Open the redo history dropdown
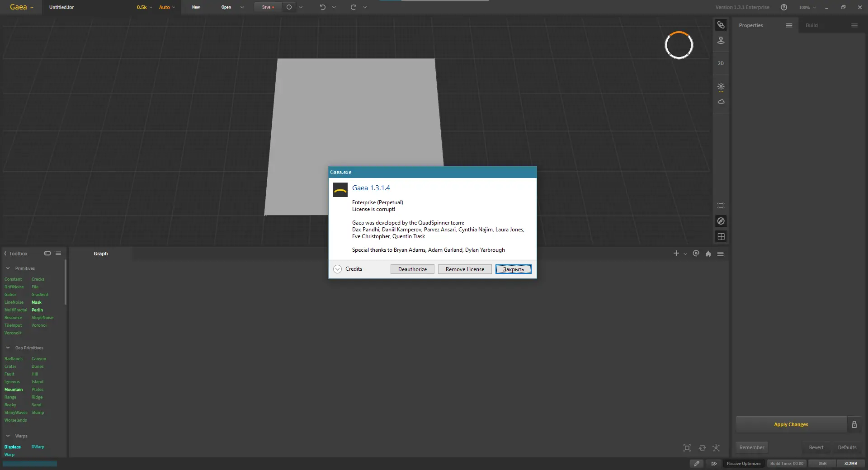868x470 pixels. tap(365, 7)
